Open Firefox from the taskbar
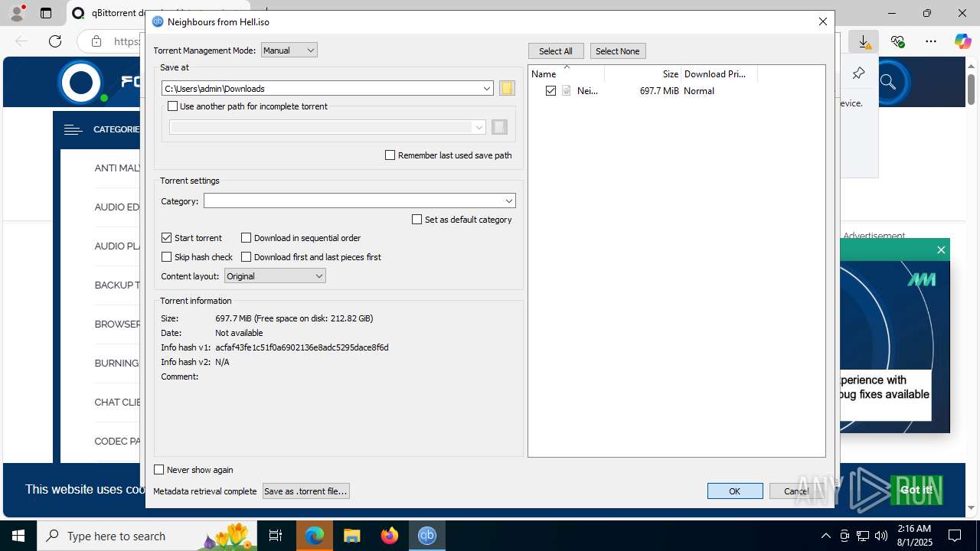This screenshot has width=980, height=551. [x=390, y=536]
